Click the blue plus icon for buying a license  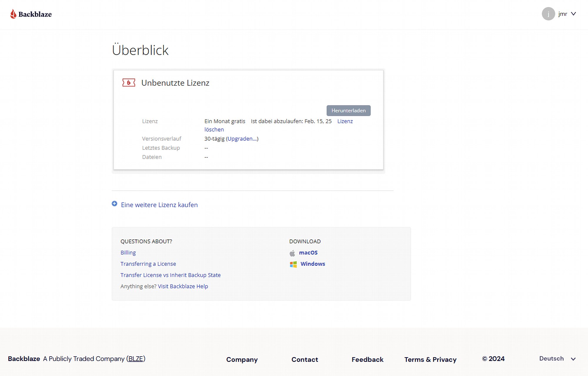(114, 204)
